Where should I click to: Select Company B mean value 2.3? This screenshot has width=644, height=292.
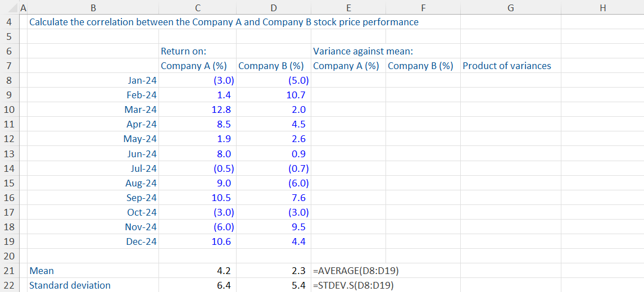pos(274,271)
